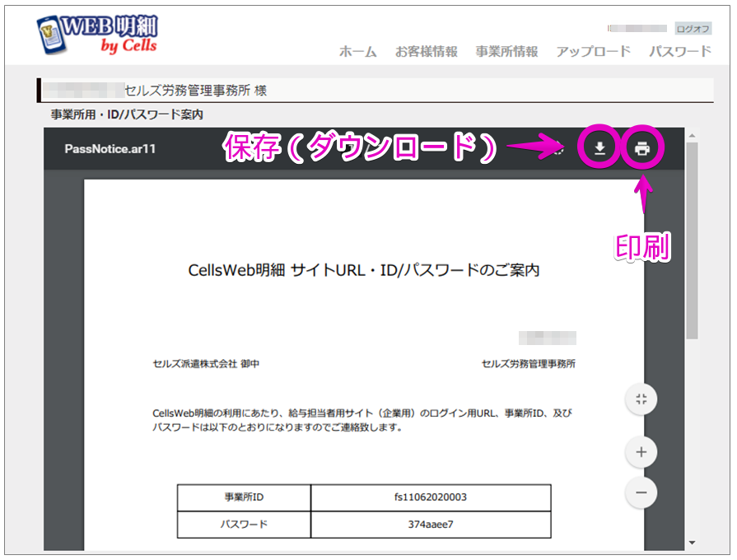Click the 事業所ID value fs11062020003
This screenshot has height=560, width=737.
[431, 497]
